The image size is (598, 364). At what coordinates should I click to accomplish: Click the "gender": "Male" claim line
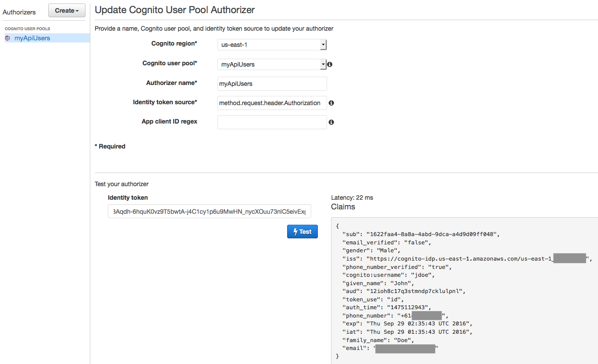tap(372, 251)
